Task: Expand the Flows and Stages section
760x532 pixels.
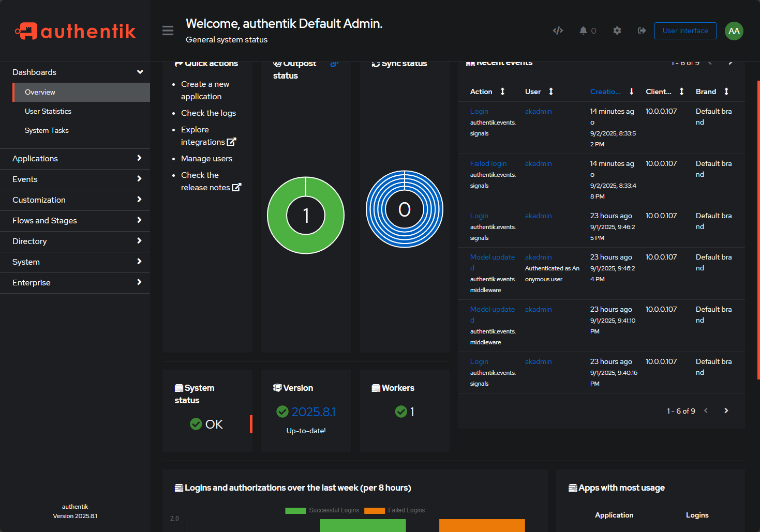Action: click(75, 221)
